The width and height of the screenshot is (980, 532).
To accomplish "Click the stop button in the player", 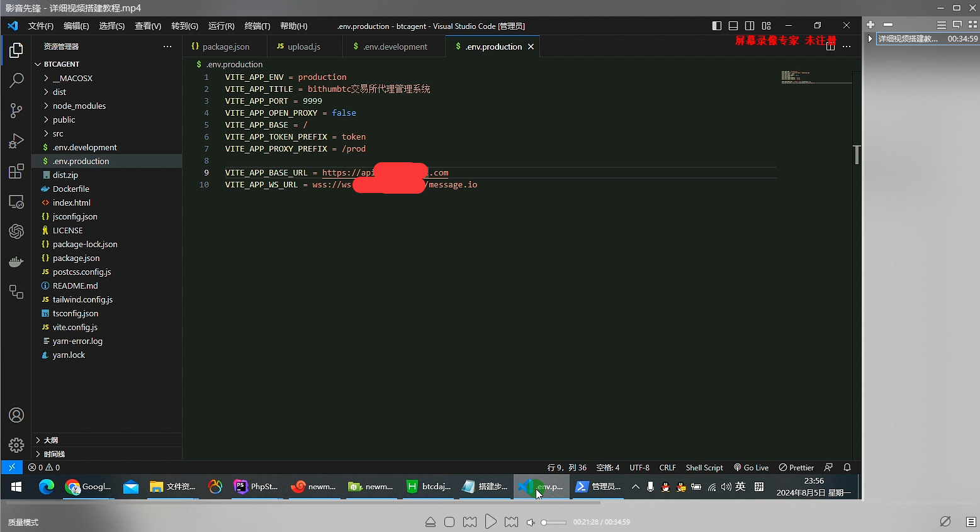I will 449,522.
